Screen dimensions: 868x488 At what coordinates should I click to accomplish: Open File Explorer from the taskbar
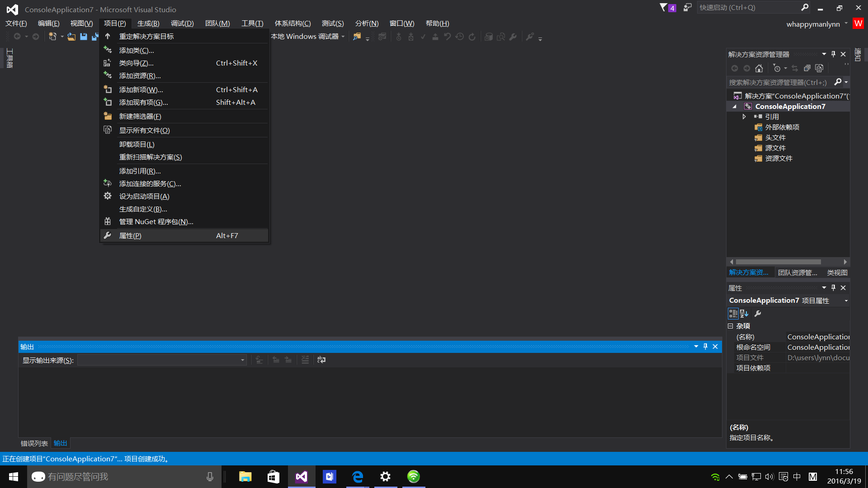tap(245, 477)
